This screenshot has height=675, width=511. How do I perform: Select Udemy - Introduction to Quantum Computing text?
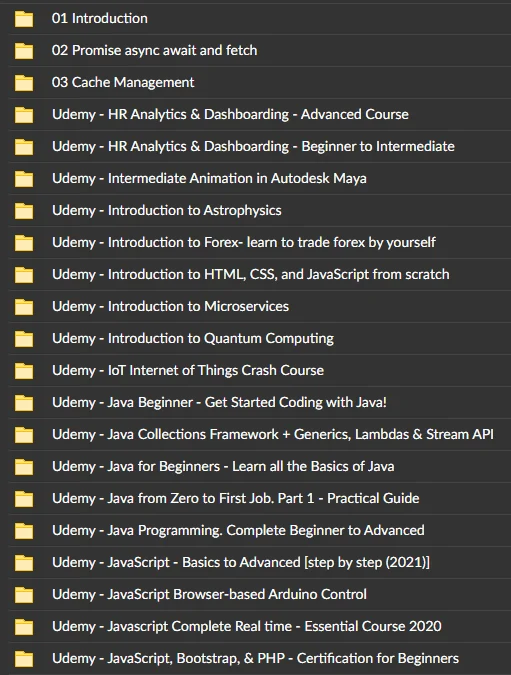pos(193,338)
